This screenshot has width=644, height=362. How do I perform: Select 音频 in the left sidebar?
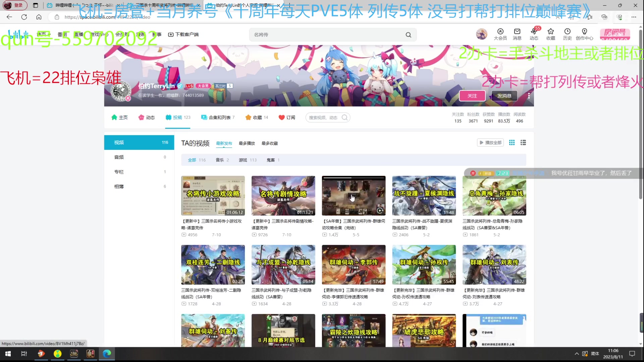119,157
